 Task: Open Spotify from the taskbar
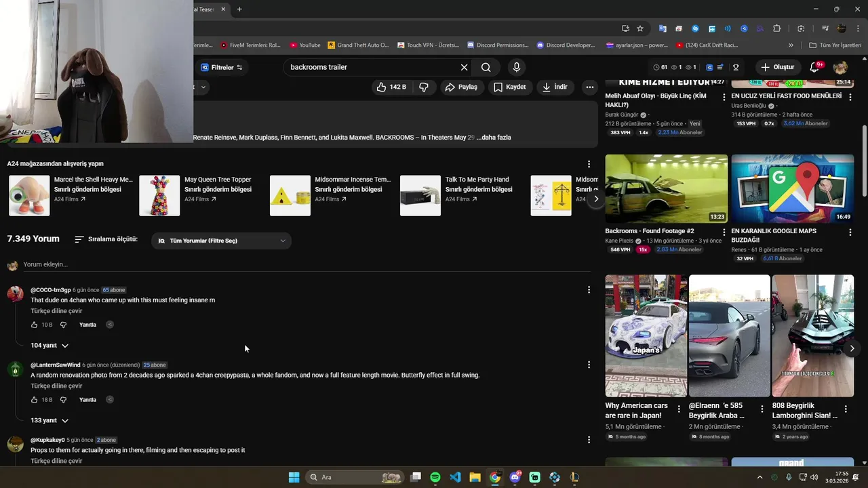pyautogui.click(x=435, y=477)
